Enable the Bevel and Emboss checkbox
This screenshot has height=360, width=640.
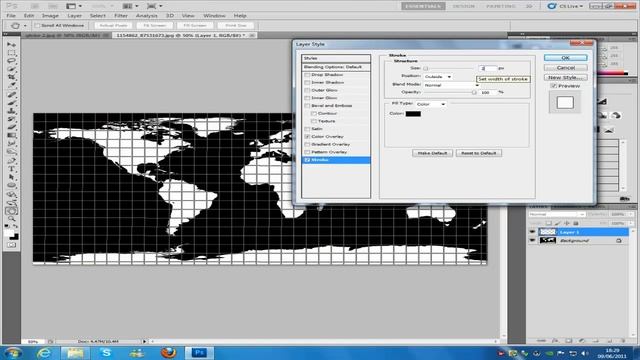307,106
